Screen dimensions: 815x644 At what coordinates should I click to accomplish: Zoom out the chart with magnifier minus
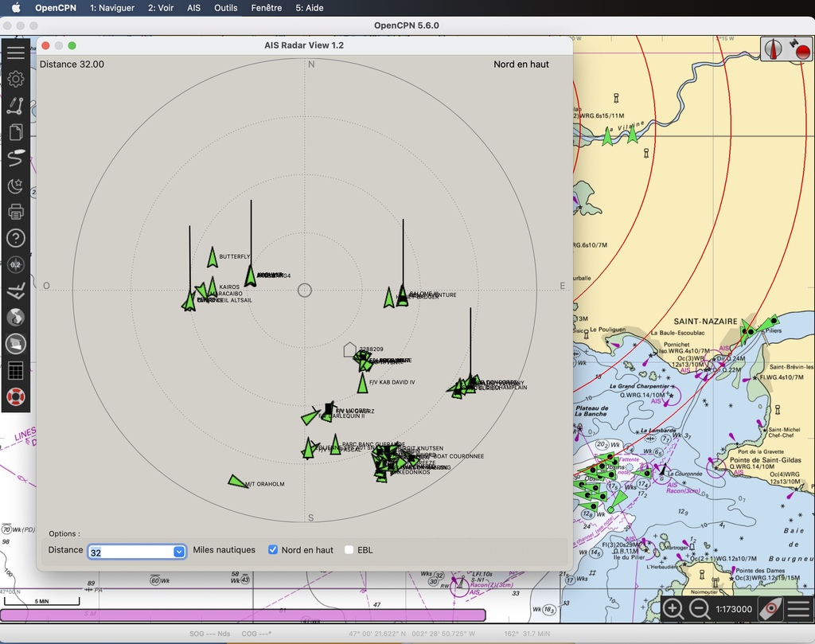coord(700,609)
